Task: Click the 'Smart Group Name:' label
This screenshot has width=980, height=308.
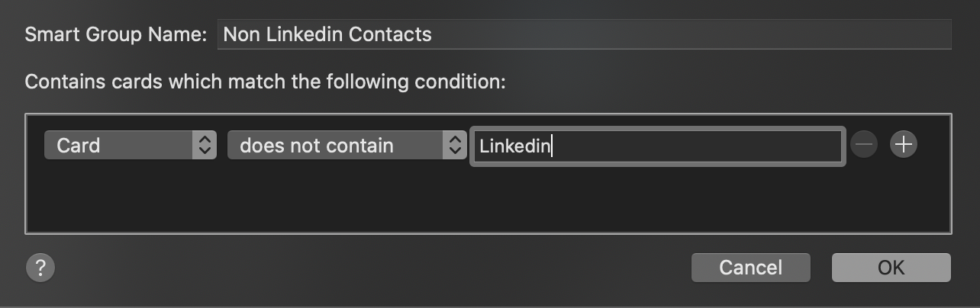Action: point(115,35)
